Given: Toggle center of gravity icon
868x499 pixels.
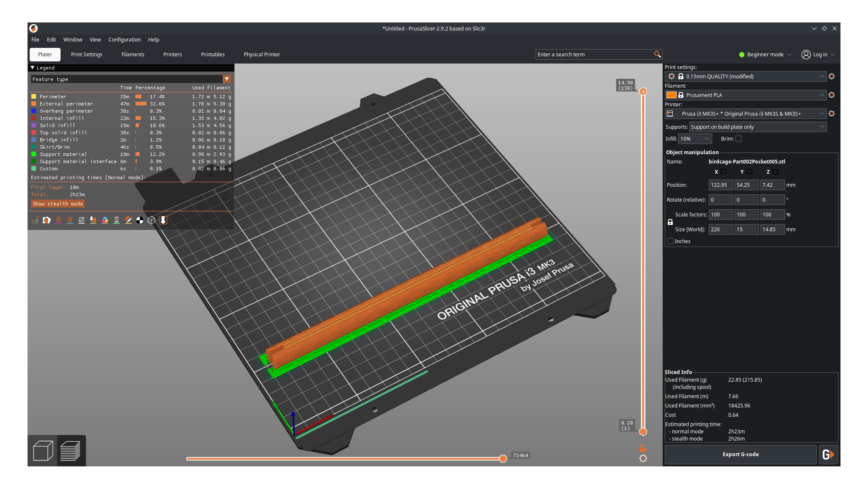Looking at the screenshot, I should [x=140, y=220].
